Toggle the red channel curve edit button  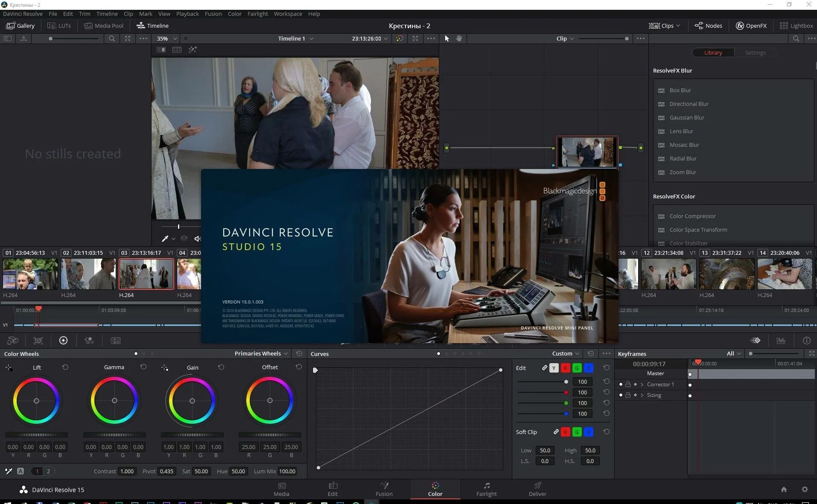click(566, 368)
